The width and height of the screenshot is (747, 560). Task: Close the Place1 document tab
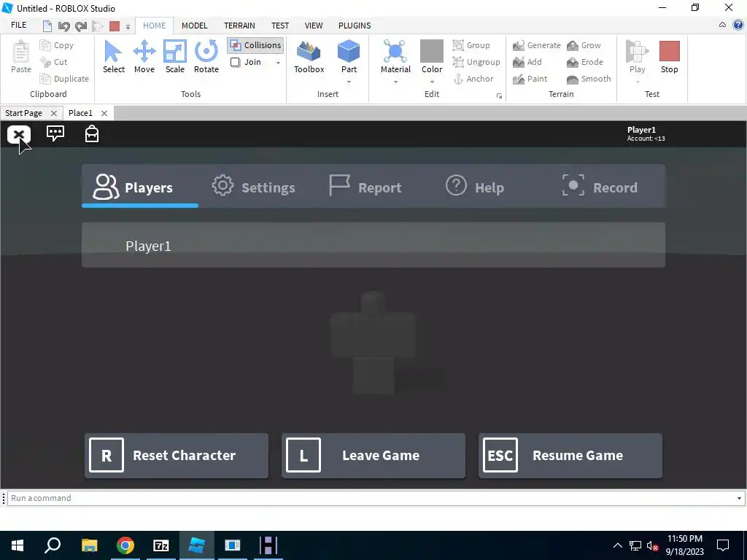pyautogui.click(x=104, y=113)
